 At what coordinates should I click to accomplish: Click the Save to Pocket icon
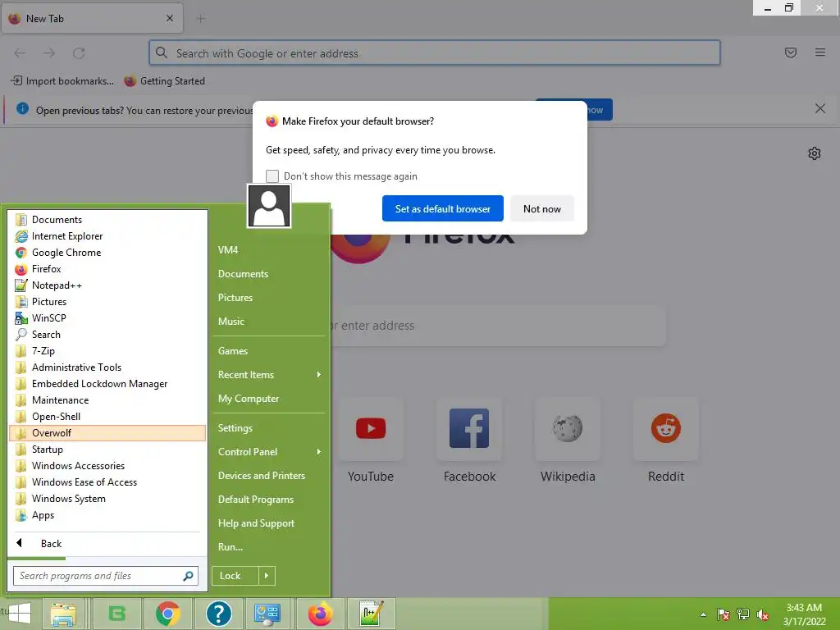[791, 52]
